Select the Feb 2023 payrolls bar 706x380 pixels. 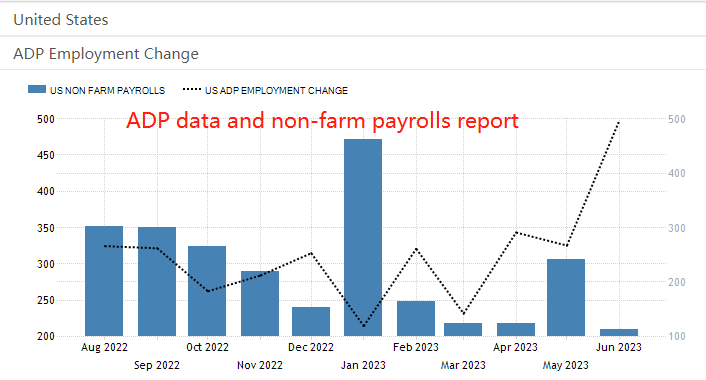point(416,318)
